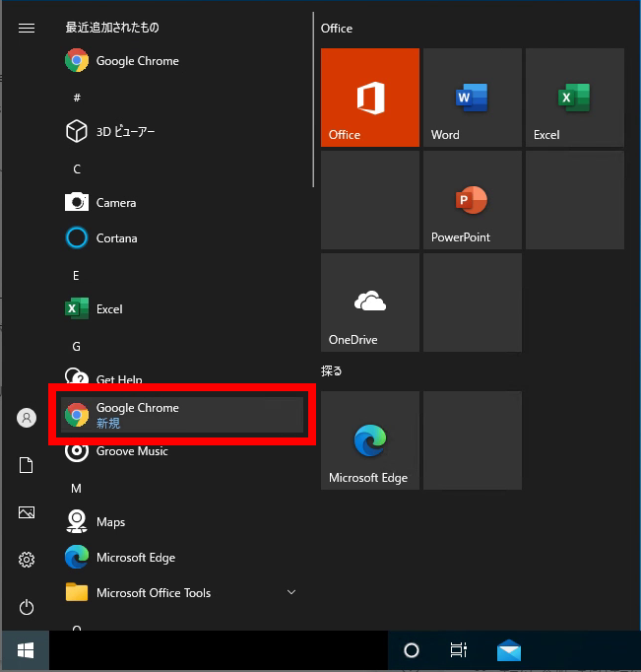Screen dimensions: 641x672
Task: Open the Excel tile
Action: (x=575, y=98)
